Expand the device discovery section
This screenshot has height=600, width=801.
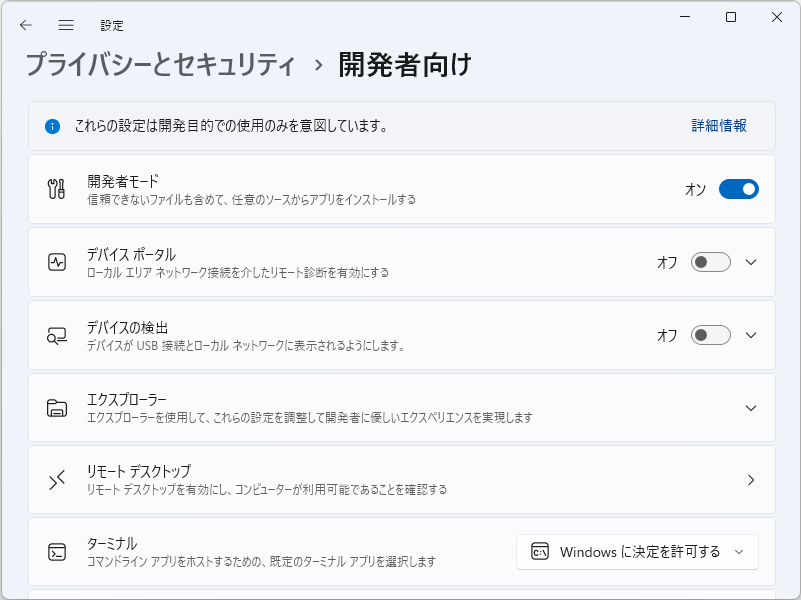click(x=751, y=335)
